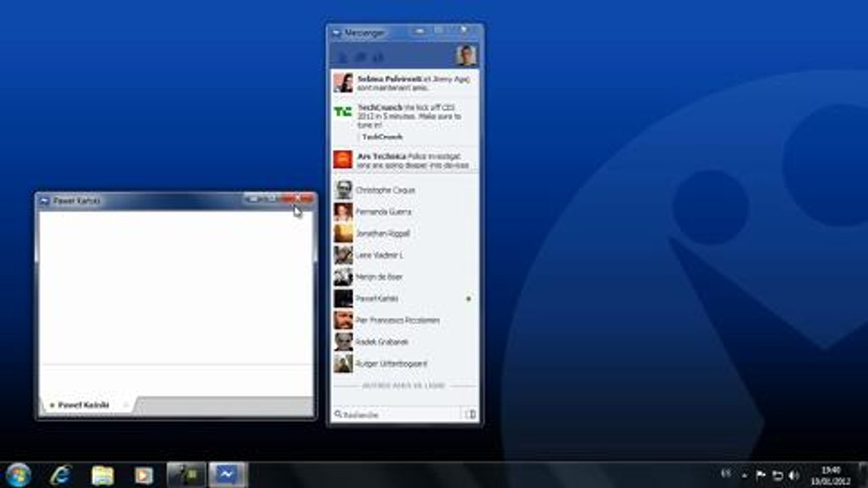Click the profile picture in Messenger header
The height and width of the screenshot is (488, 868).
click(x=467, y=56)
